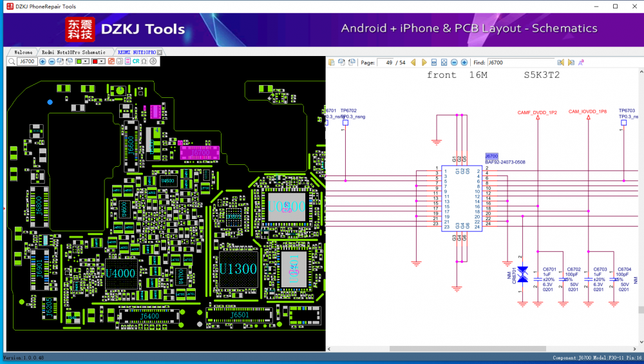Zoom out on the PCB layout view

52,61
